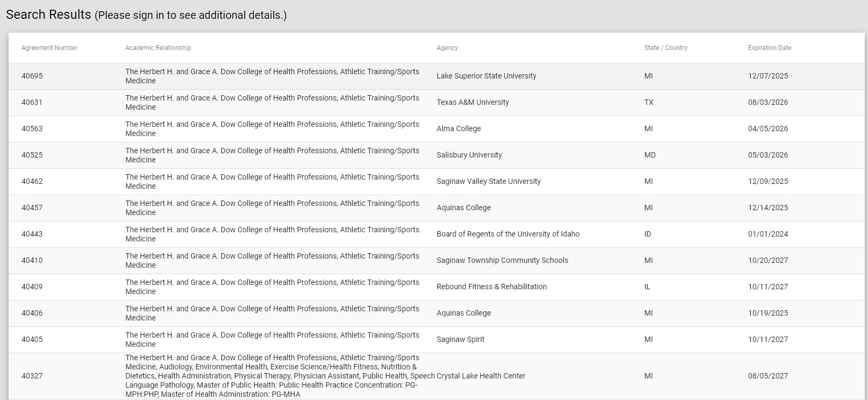868x400 pixels.
Task: Click the academic relationship text for agreement 40327
Action: [280, 376]
